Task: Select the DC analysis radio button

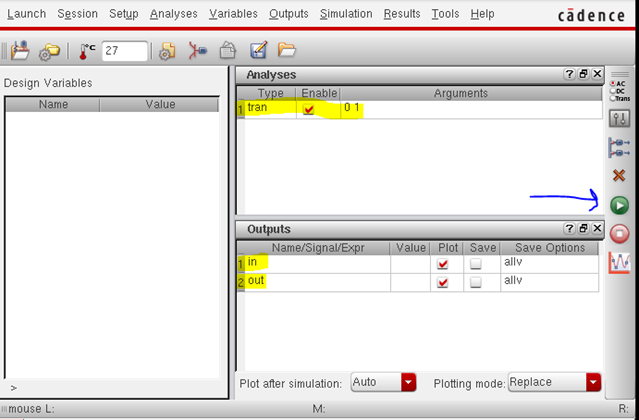Action: tap(613, 91)
